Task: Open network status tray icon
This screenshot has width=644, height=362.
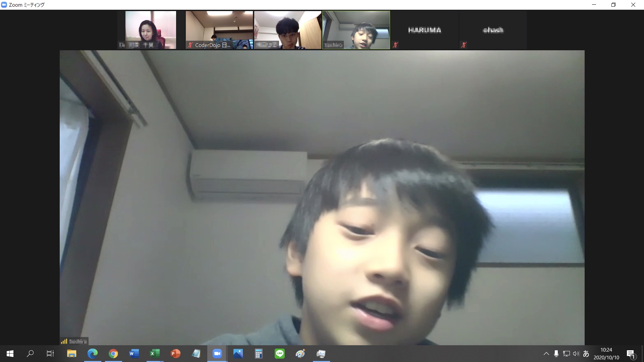Action: click(x=566, y=354)
